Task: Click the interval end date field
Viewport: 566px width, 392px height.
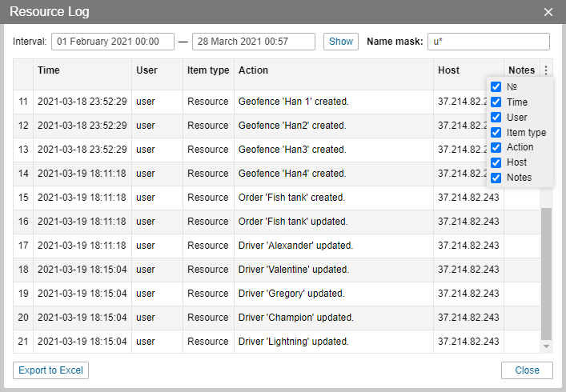Action: (x=253, y=42)
